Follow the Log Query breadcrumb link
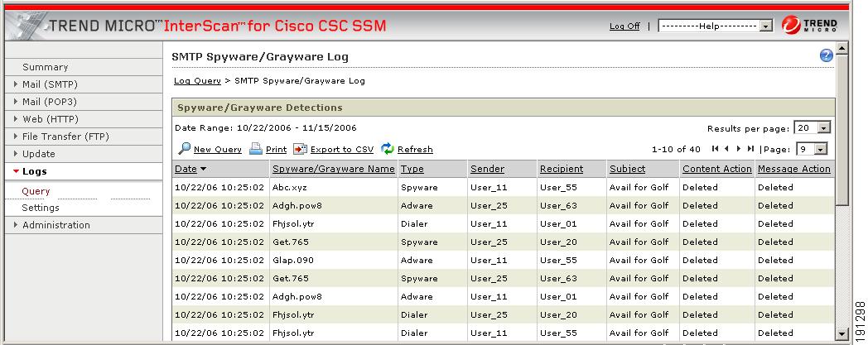Viewport: 868px width, 345px height. [197, 81]
